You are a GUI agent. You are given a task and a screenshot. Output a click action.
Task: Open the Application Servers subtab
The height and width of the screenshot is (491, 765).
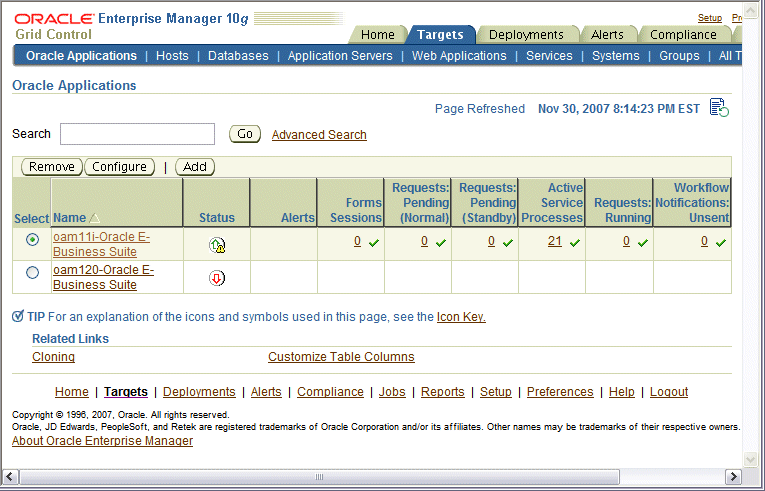pos(340,56)
